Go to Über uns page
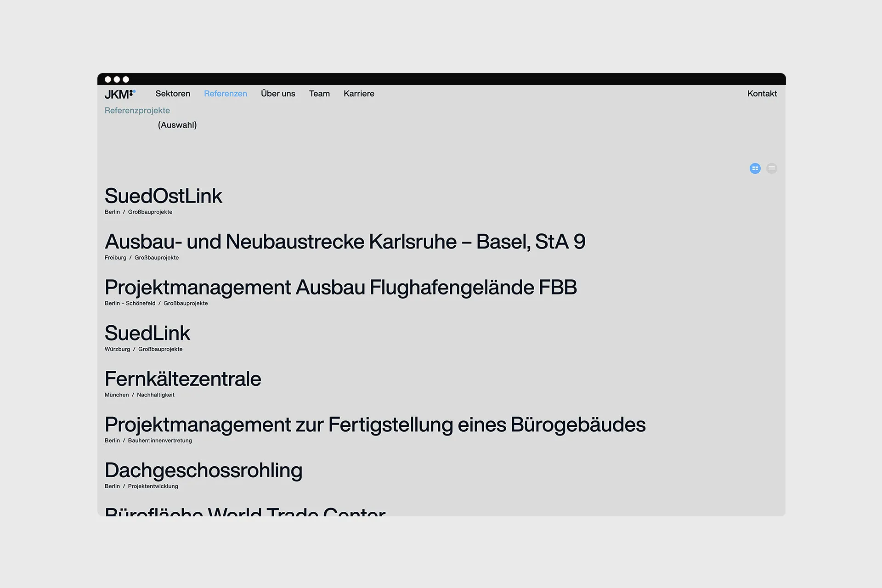 pos(278,94)
